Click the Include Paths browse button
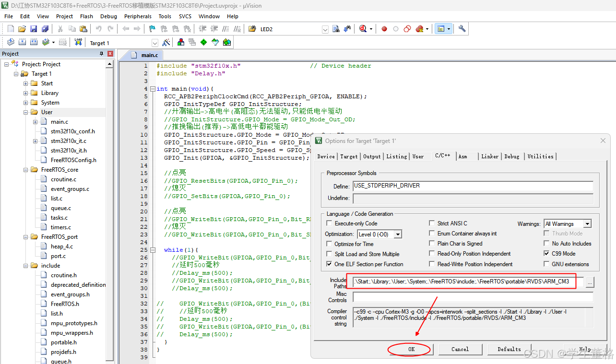This screenshot has width=616, height=364. (590, 282)
